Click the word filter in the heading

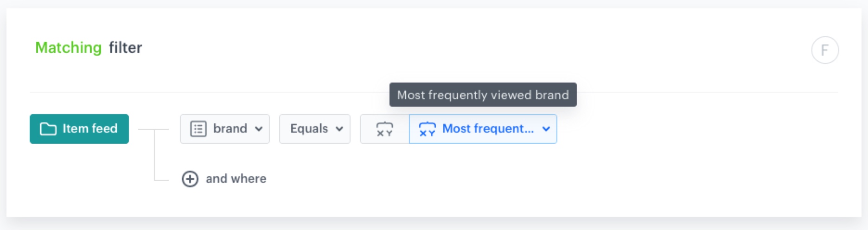(x=125, y=48)
